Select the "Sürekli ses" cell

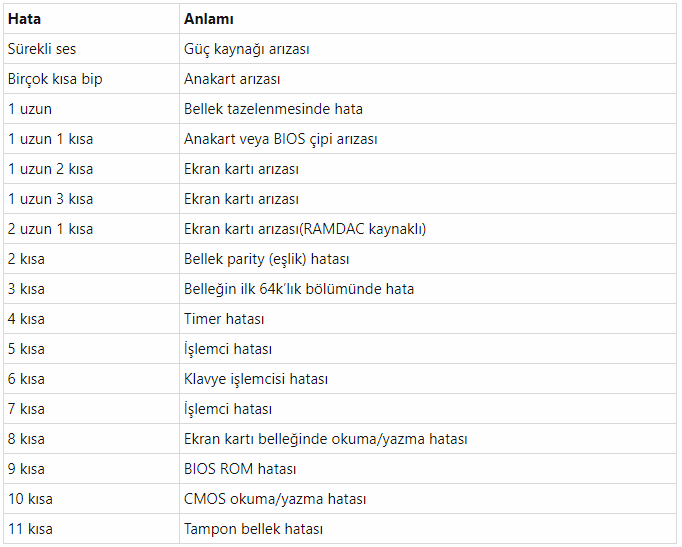44,49
